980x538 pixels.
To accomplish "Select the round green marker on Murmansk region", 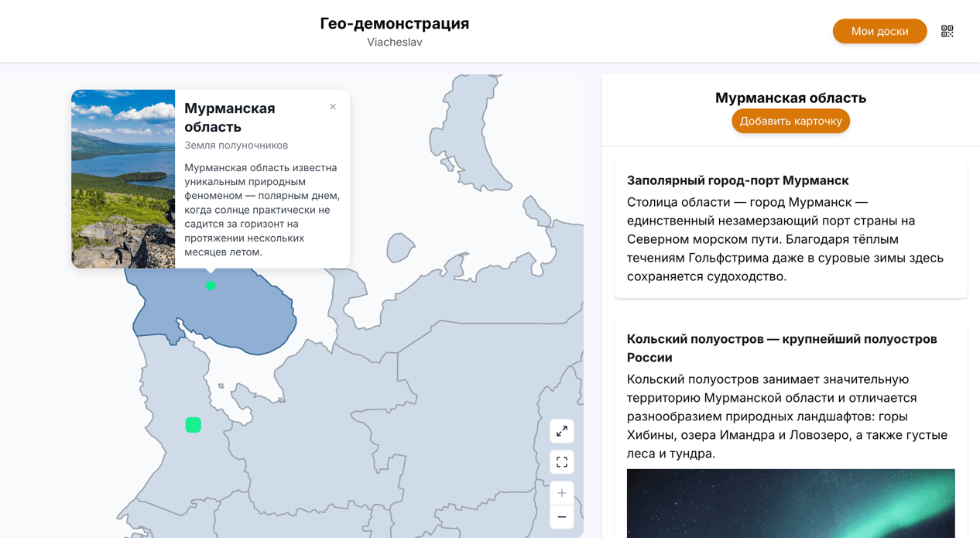I will 211,286.
